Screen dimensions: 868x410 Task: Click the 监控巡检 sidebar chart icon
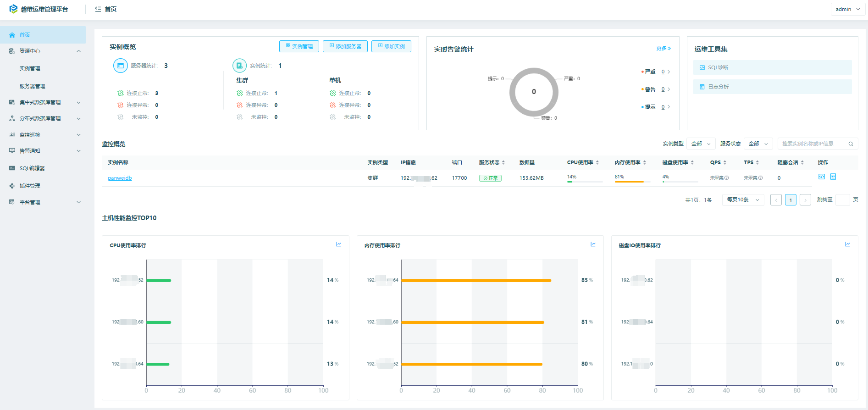tap(12, 135)
